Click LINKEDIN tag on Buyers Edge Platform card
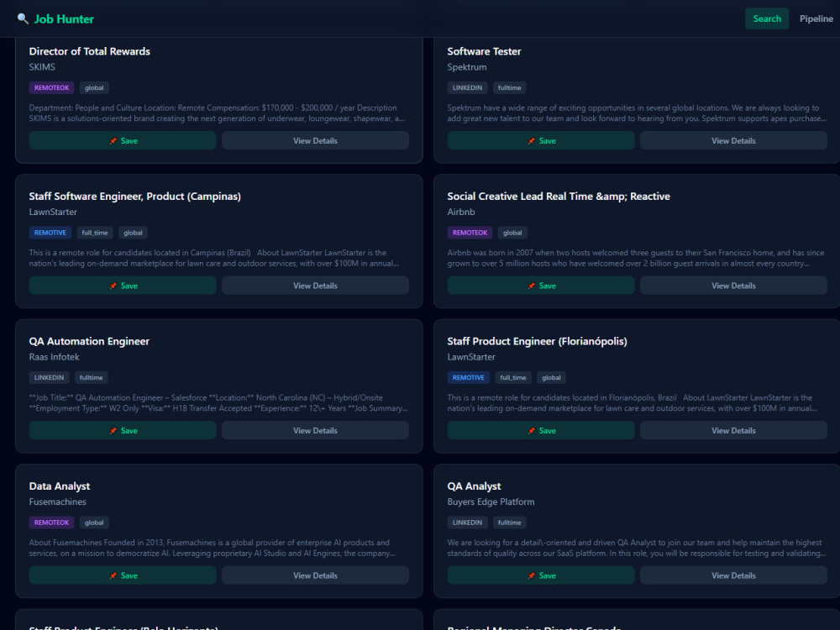The image size is (840, 630). [x=467, y=522]
